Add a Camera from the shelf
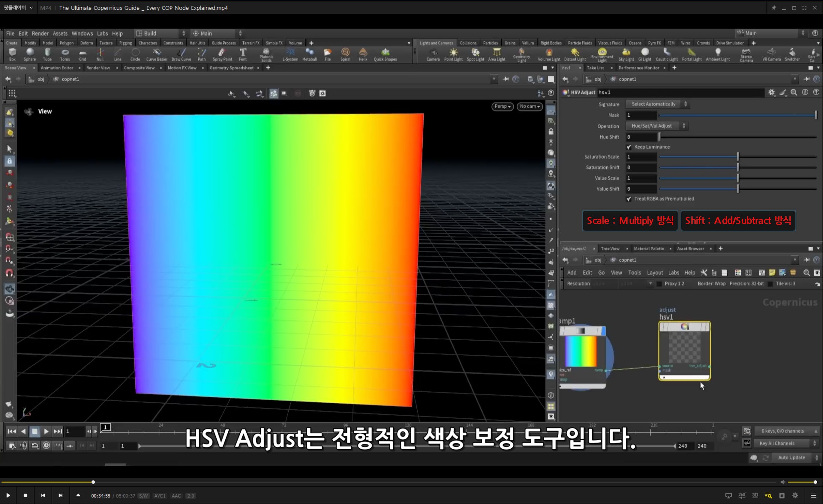Image resolution: width=823 pixels, height=504 pixels. (433, 55)
